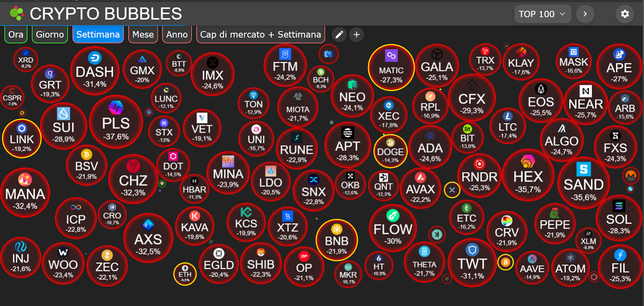Open the ALGO bubble
The height and width of the screenshot is (306, 644).
click(561, 140)
